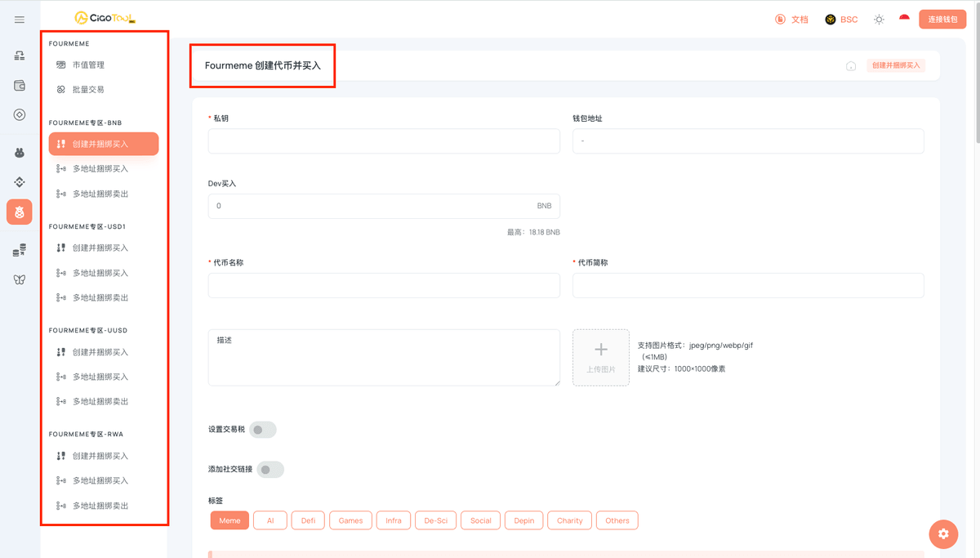Click the Fourmeme 创建代币并买入 page title
This screenshot has width=980, height=558.
(263, 65)
